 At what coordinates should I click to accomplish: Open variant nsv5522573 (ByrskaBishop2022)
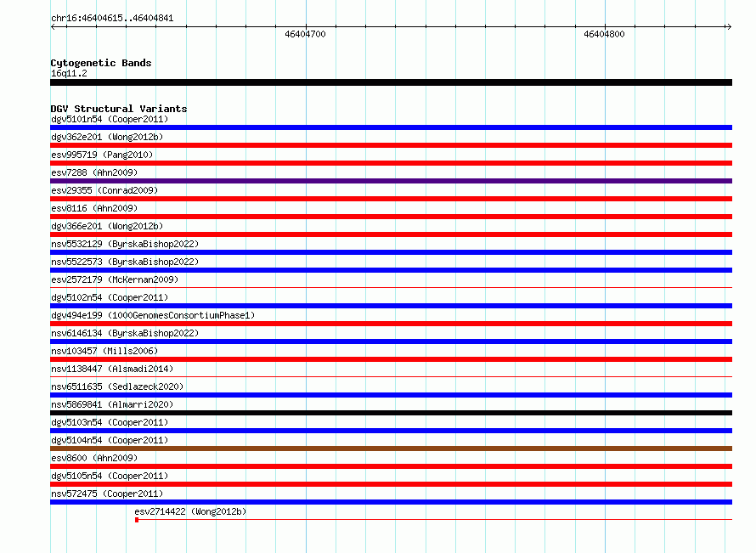[125, 262]
